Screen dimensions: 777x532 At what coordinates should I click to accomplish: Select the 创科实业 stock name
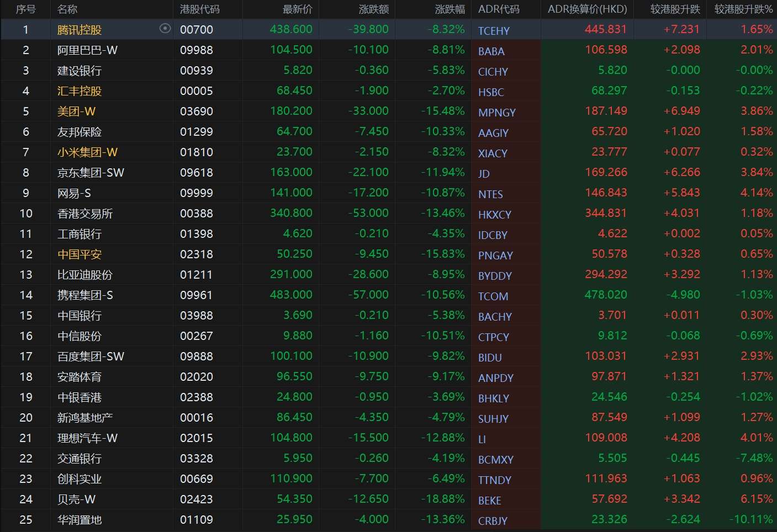coord(80,479)
